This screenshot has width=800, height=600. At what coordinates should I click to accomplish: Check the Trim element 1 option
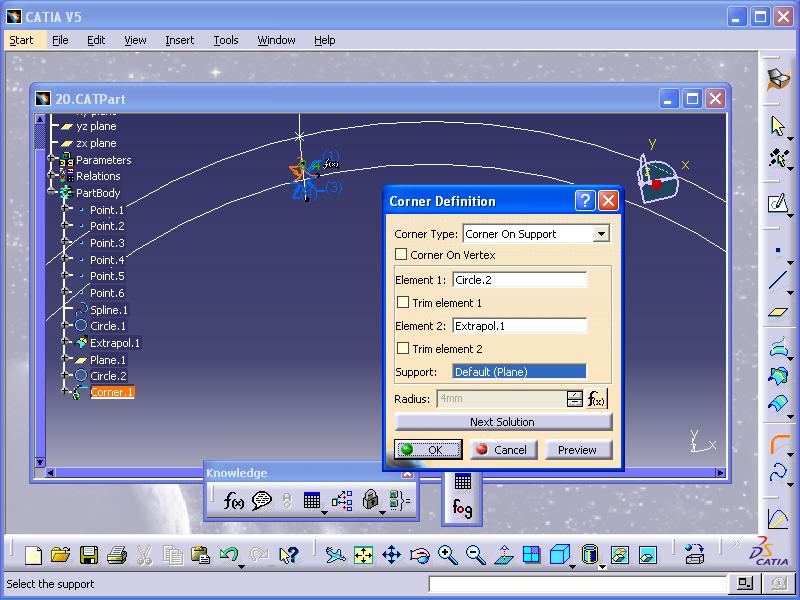click(x=403, y=303)
